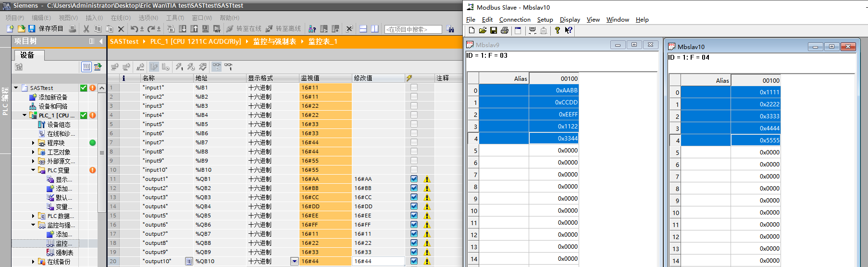Click 转至离线 go offline button
Viewport: 868px width, 267px height.
pos(283,29)
